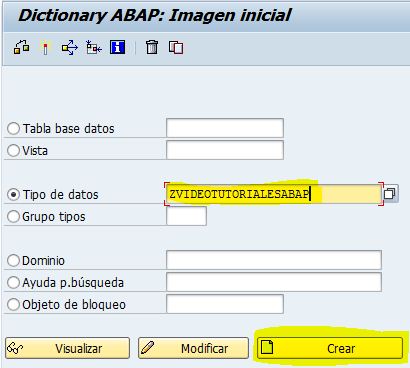Click the Activate (matchstick) toolbar icon
The height and width of the screenshot is (368, 410).
pyautogui.click(x=46, y=48)
